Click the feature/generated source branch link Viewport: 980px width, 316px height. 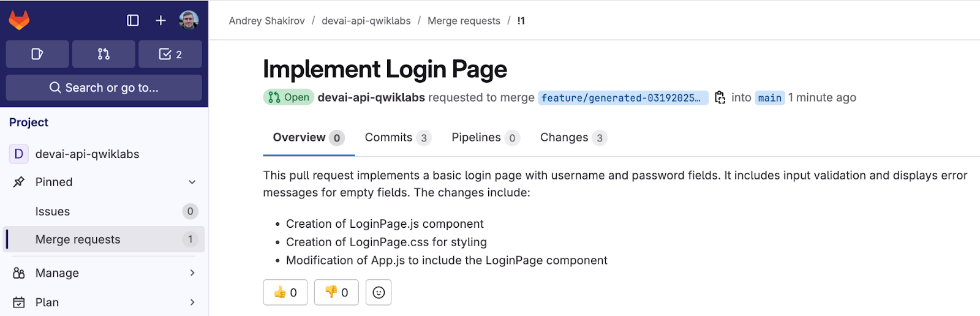[x=622, y=98]
